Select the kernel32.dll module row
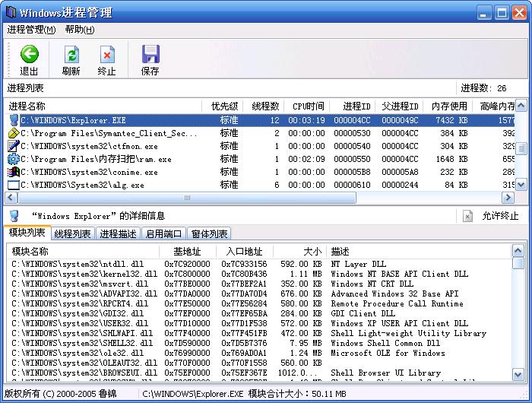The image size is (532, 403). pos(259,274)
